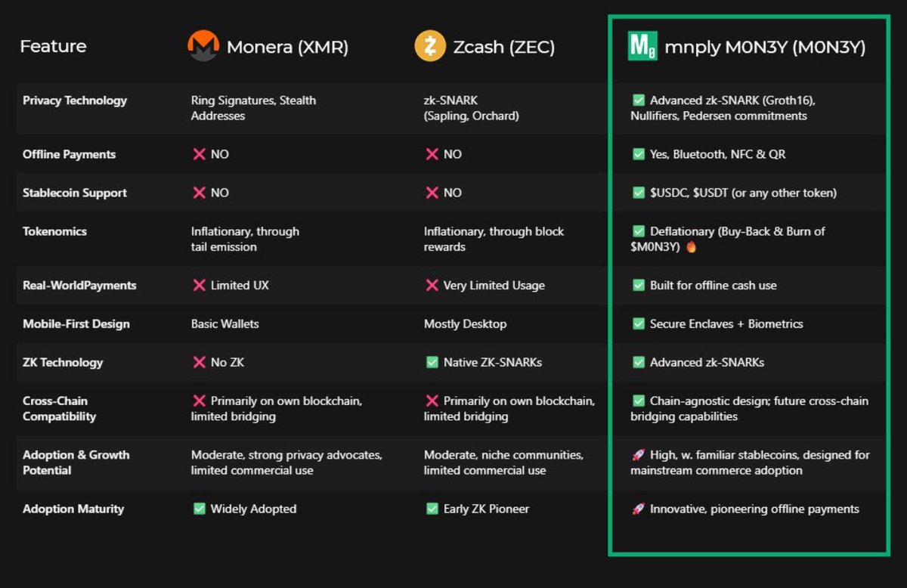This screenshot has height=588, width=907.
Task: Click the green check in mnply's ZK Technology cell
Action: 639,362
